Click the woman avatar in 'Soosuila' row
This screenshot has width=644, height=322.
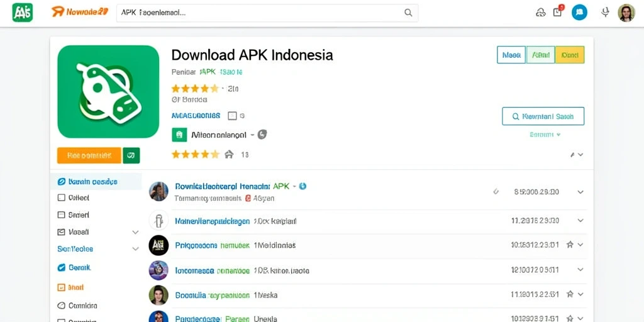tap(158, 295)
